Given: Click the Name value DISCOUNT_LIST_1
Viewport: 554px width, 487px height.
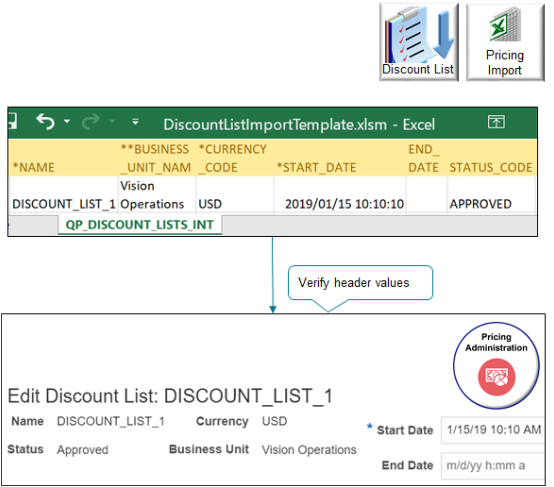Looking at the screenshot, I should (111, 421).
